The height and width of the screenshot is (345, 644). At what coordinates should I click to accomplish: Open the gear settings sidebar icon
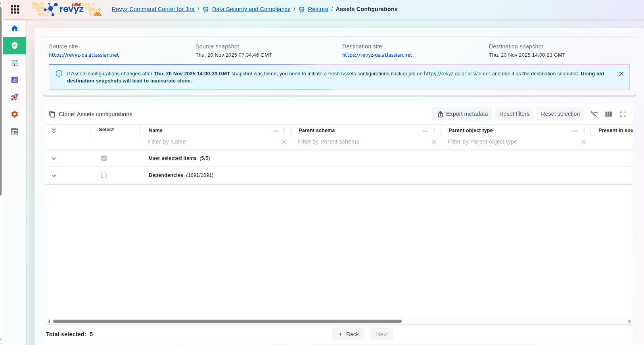pos(15,114)
